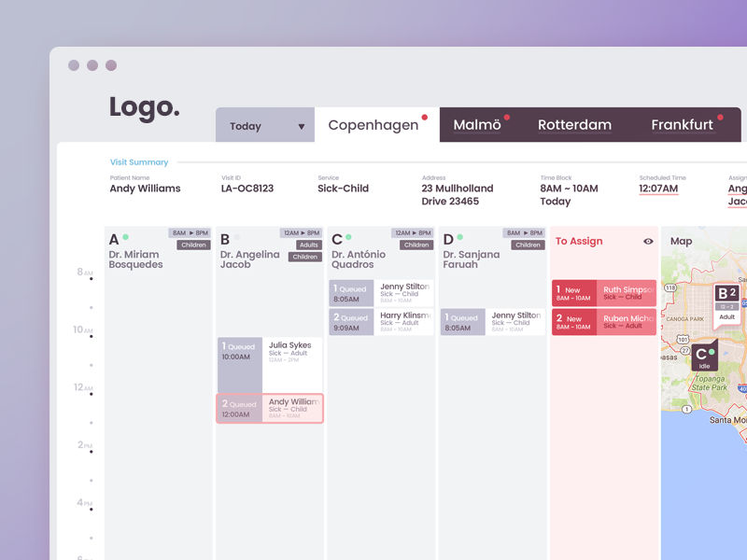This screenshot has width=747, height=560.
Task: Click the Children tag under Dr. Sanjana Faruah
Action: pos(528,245)
